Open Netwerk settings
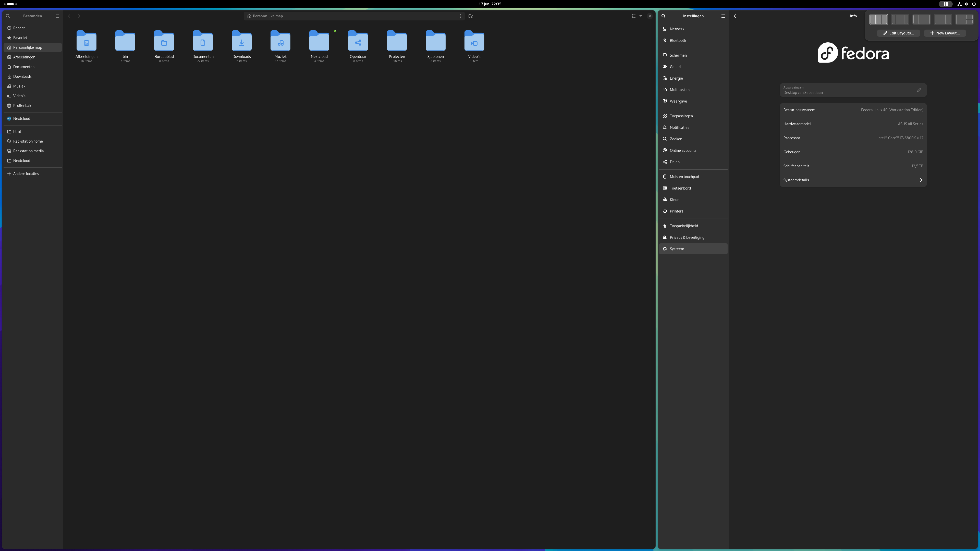Image resolution: width=980 pixels, height=551 pixels. (693, 29)
